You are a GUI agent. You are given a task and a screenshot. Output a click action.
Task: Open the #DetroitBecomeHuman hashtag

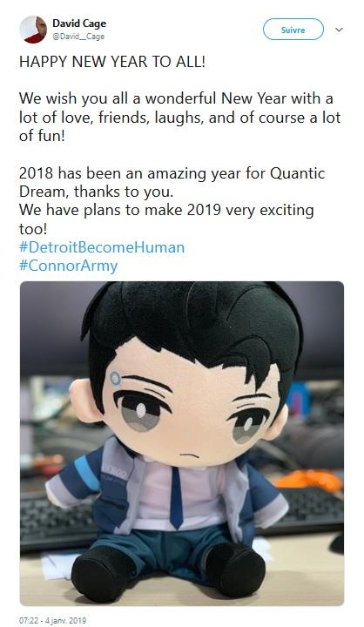click(x=102, y=247)
